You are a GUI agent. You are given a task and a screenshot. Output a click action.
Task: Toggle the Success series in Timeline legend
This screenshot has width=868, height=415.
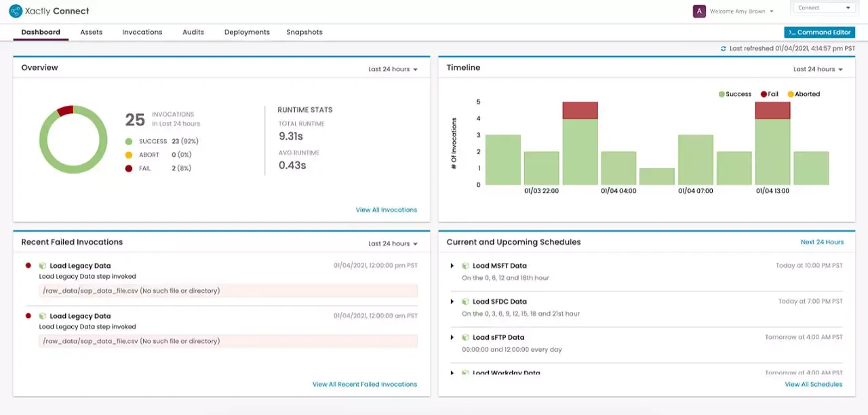(734, 94)
